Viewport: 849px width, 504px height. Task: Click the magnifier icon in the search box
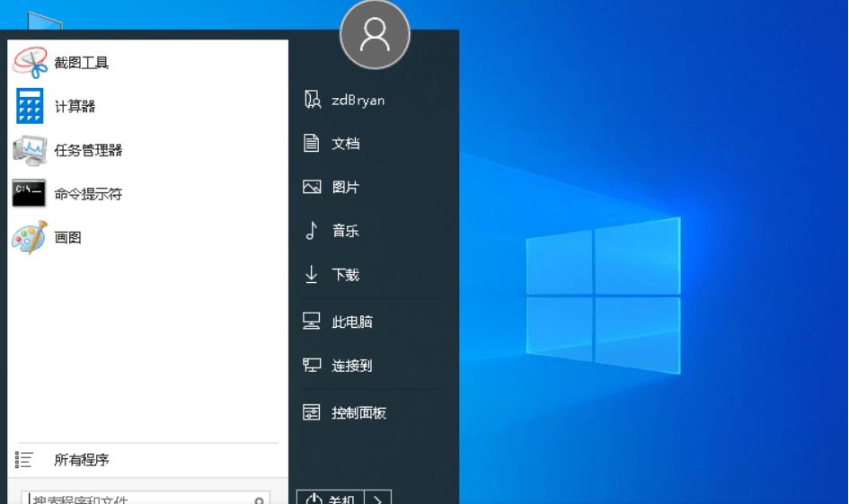[x=259, y=500]
